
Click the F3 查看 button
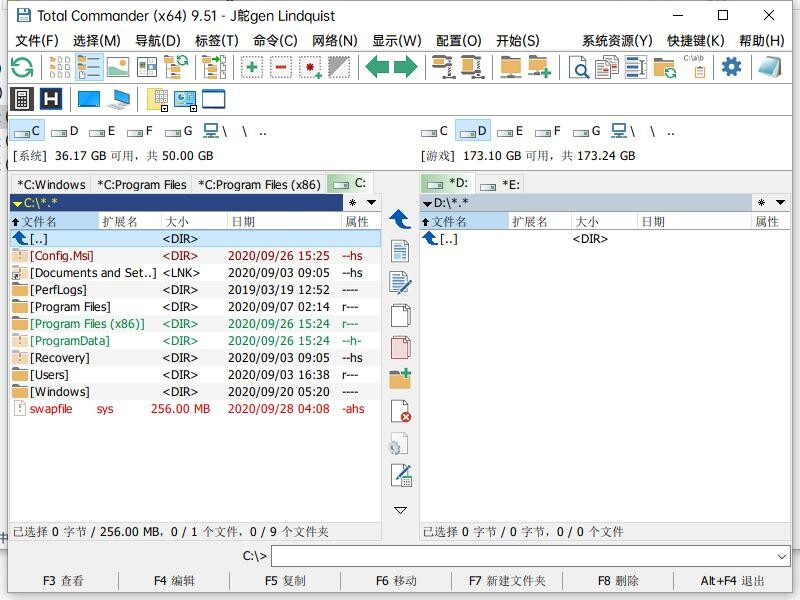point(63,581)
